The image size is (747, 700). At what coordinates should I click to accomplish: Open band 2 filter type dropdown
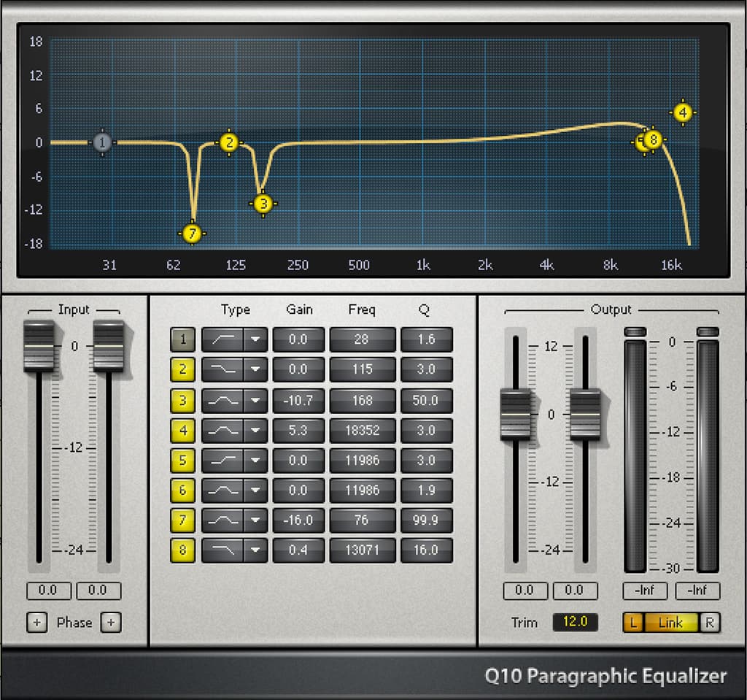click(x=255, y=369)
